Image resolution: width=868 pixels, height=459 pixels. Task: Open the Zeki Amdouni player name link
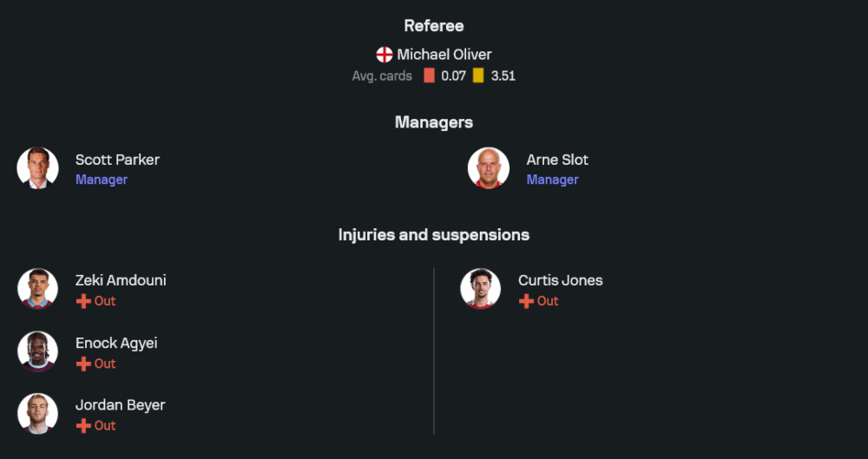coord(121,280)
